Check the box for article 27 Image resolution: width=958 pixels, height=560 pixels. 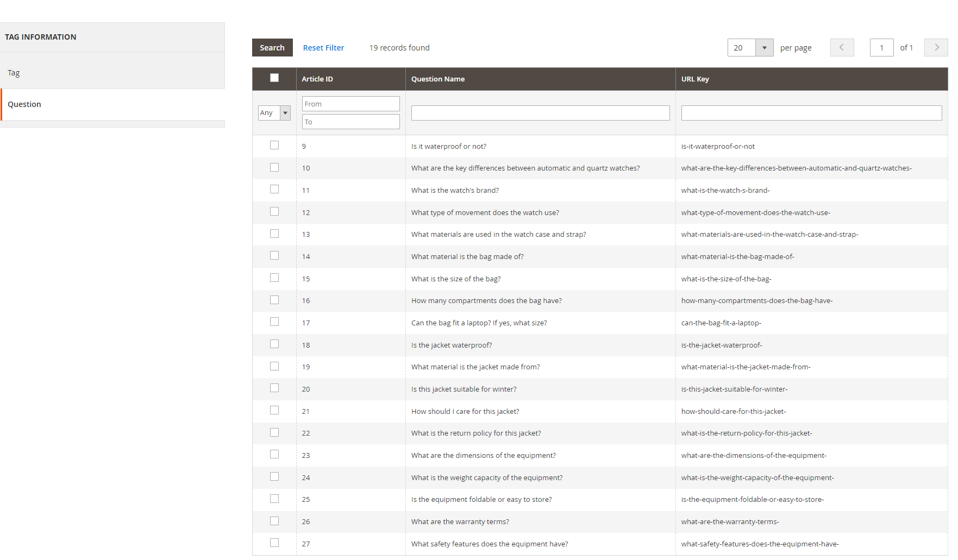[274, 543]
